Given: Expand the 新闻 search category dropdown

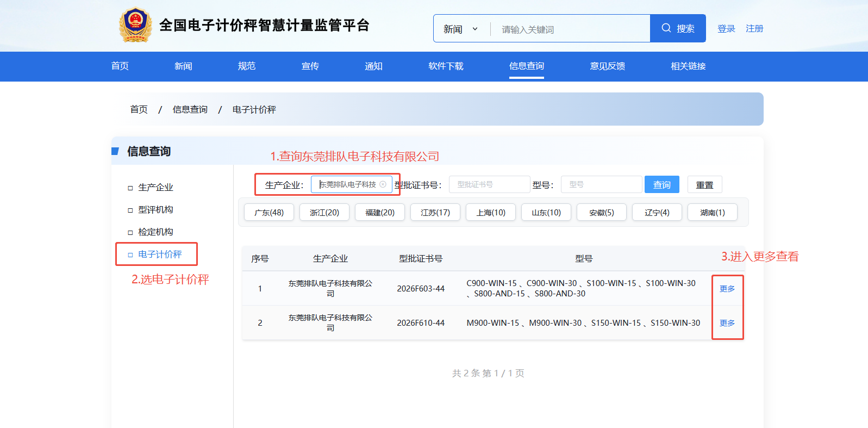Looking at the screenshot, I should coord(461,29).
